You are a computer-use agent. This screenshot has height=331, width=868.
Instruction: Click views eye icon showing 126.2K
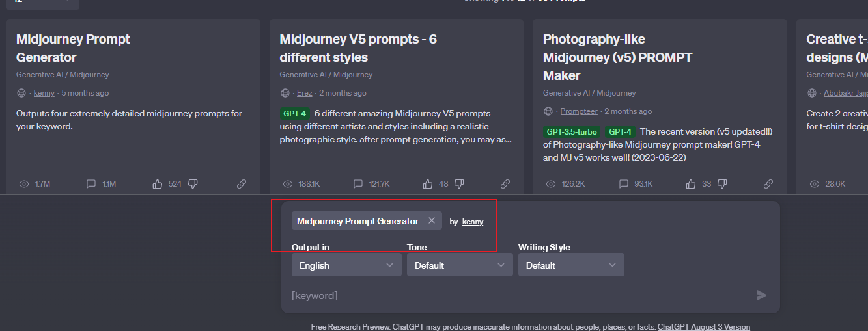(x=551, y=184)
